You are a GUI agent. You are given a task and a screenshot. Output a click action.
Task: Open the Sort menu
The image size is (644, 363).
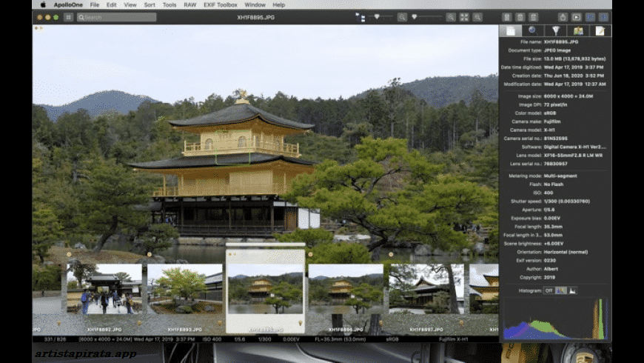[x=150, y=4]
